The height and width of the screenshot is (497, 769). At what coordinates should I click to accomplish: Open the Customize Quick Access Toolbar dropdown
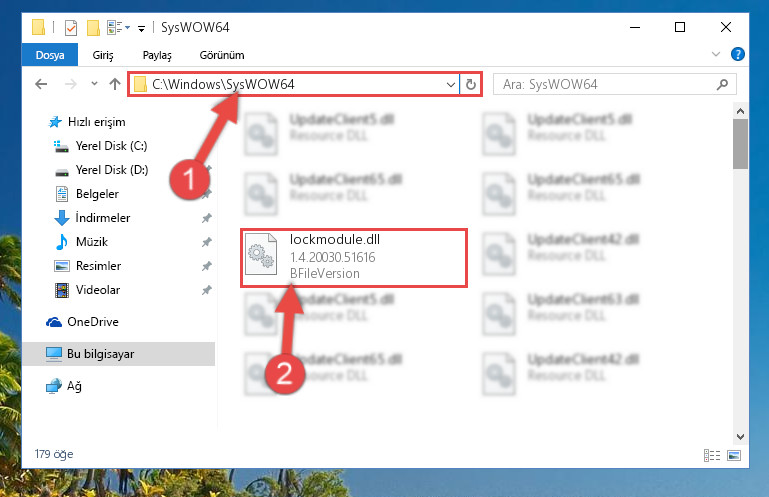pos(141,28)
